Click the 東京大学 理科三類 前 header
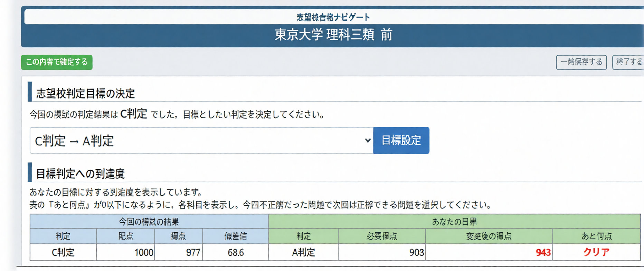644x271 pixels. pos(333,35)
